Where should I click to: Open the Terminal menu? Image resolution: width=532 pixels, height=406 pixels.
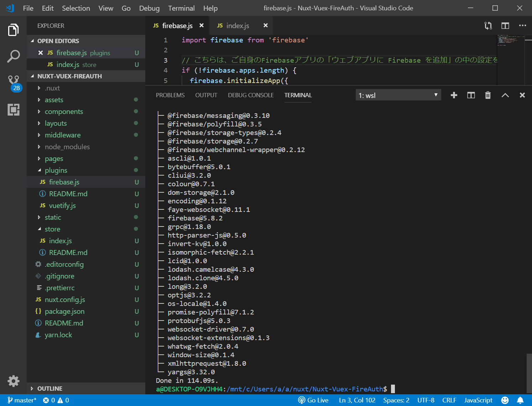click(x=181, y=8)
